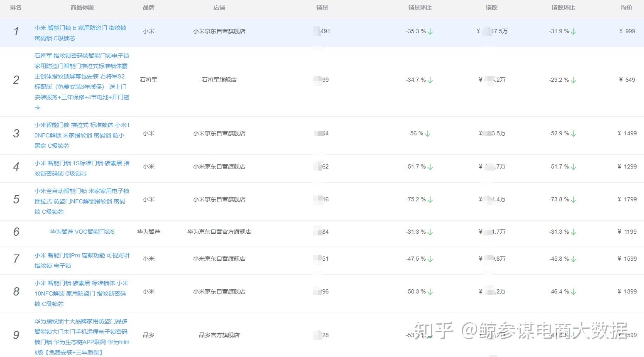Click green down arrow beside -35.3 %

430,32
